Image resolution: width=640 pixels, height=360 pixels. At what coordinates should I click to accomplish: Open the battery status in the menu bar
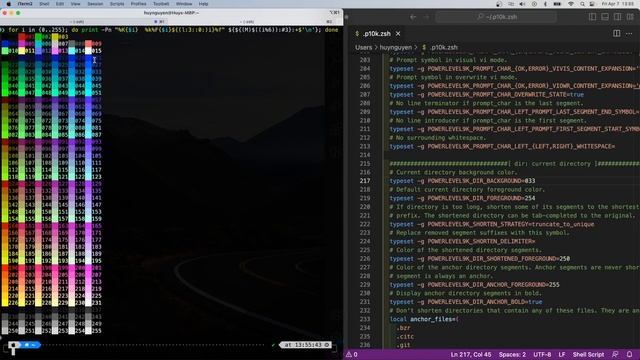557,4
